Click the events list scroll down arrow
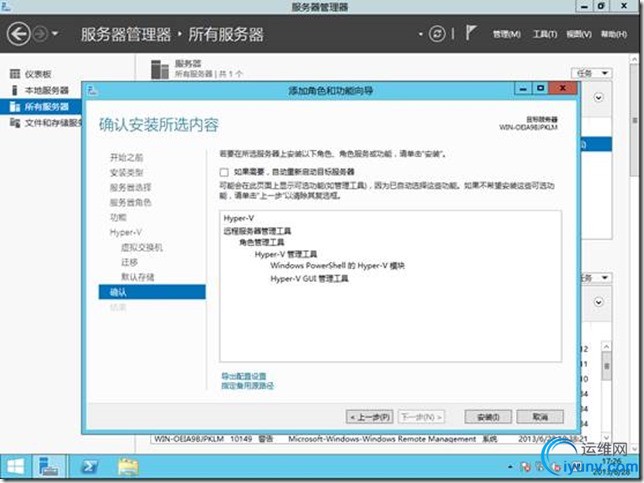Image resolution: width=644 pixels, height=483 pixels. pyautogui.click(x=606, y=437)
